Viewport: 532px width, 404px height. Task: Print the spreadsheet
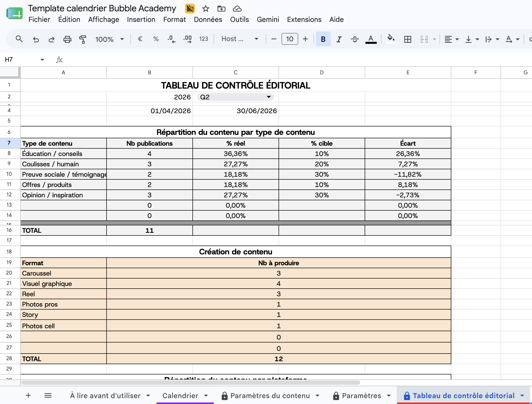[67, 39]
